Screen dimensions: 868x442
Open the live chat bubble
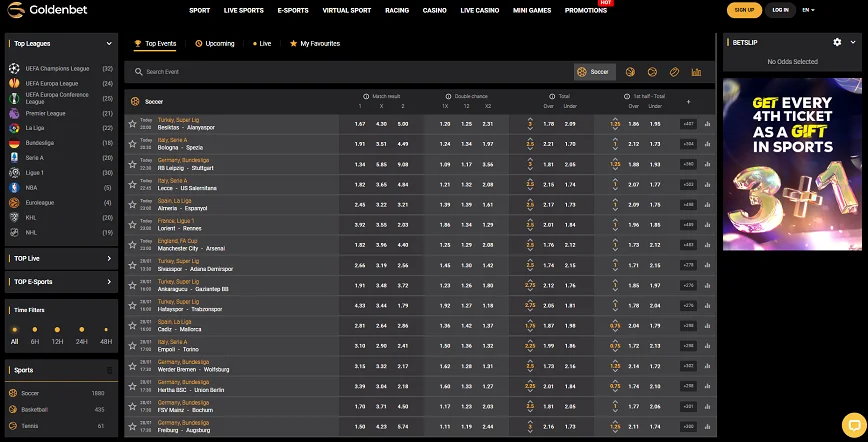854,425
